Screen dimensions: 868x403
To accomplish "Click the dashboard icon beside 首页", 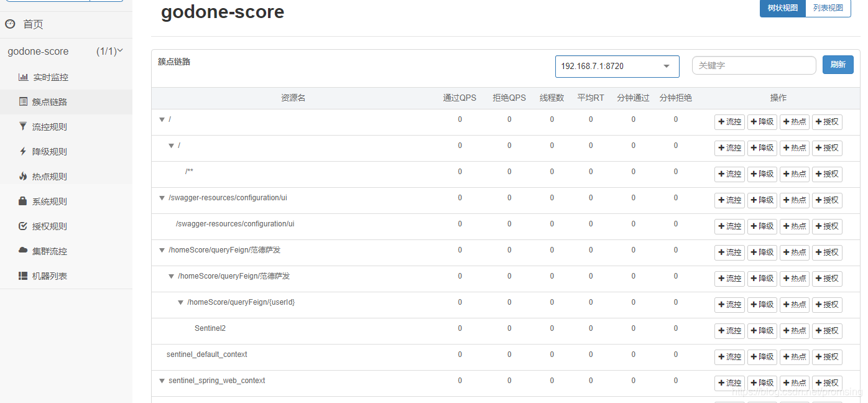I will click(x=10, y=24).
